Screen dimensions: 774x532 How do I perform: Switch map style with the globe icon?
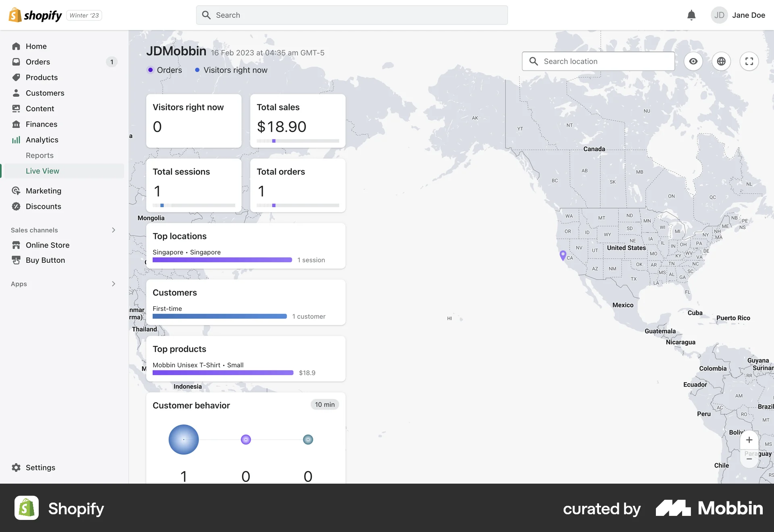721,61
